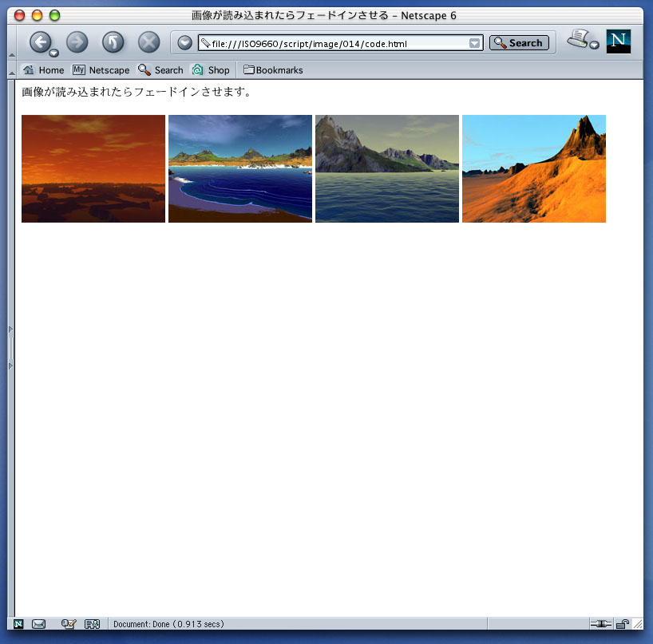
Task: Stop loading with the Stop X button
Action: coord(149,42)
